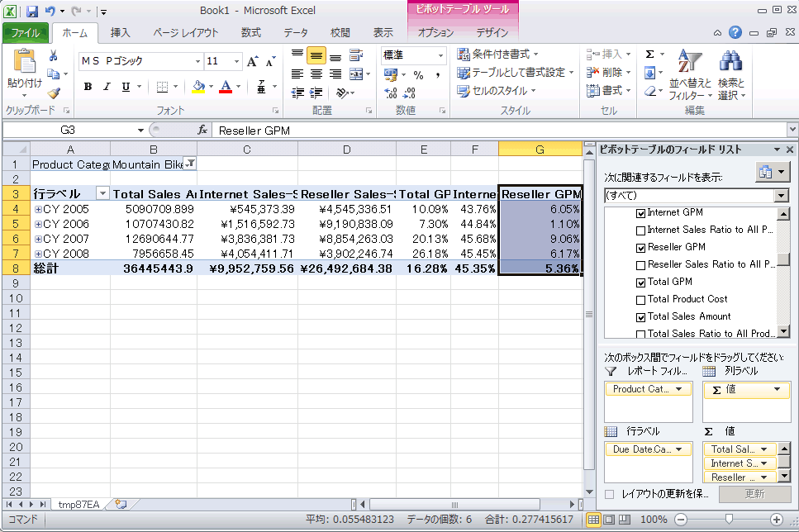This screenshot has height=532, width=799.
Task: Open Sort and Filter tool
Action: tap(689, 75)
